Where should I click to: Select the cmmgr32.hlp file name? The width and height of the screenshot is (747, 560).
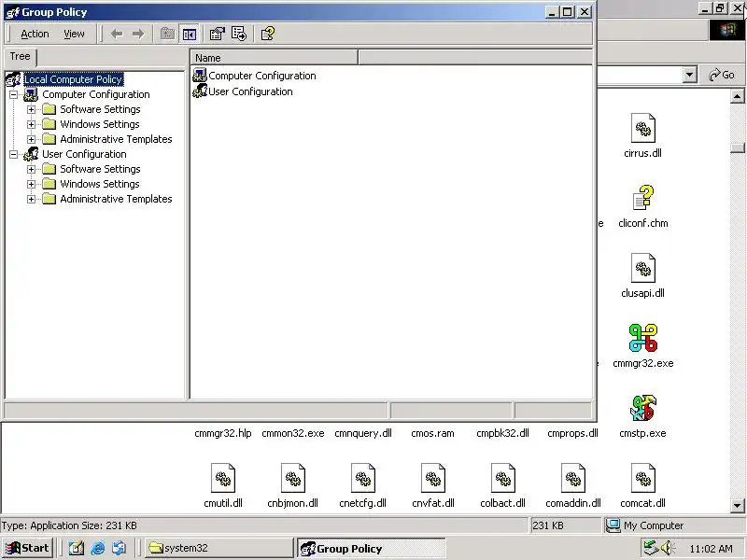tap(223, 433)
